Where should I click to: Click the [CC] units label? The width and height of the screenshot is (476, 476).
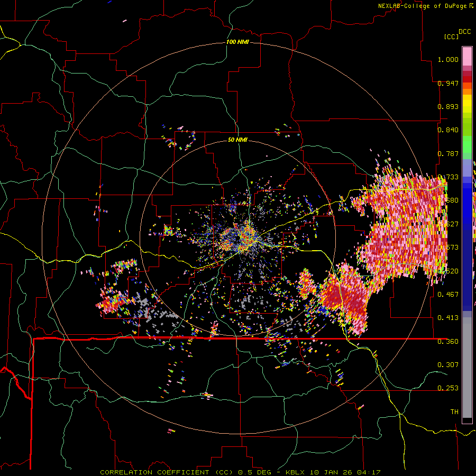451,36
